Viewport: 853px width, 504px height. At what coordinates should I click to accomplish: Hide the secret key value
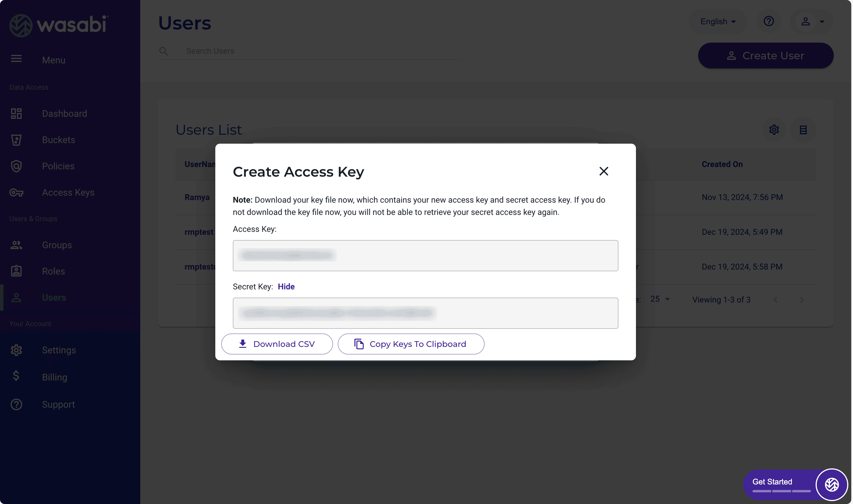point(286,287)
